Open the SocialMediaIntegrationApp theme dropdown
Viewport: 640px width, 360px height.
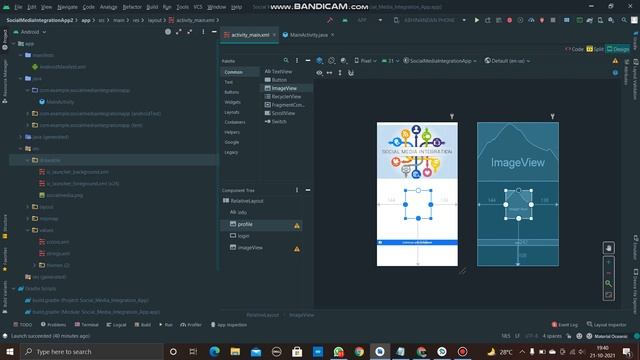[440, 60]
